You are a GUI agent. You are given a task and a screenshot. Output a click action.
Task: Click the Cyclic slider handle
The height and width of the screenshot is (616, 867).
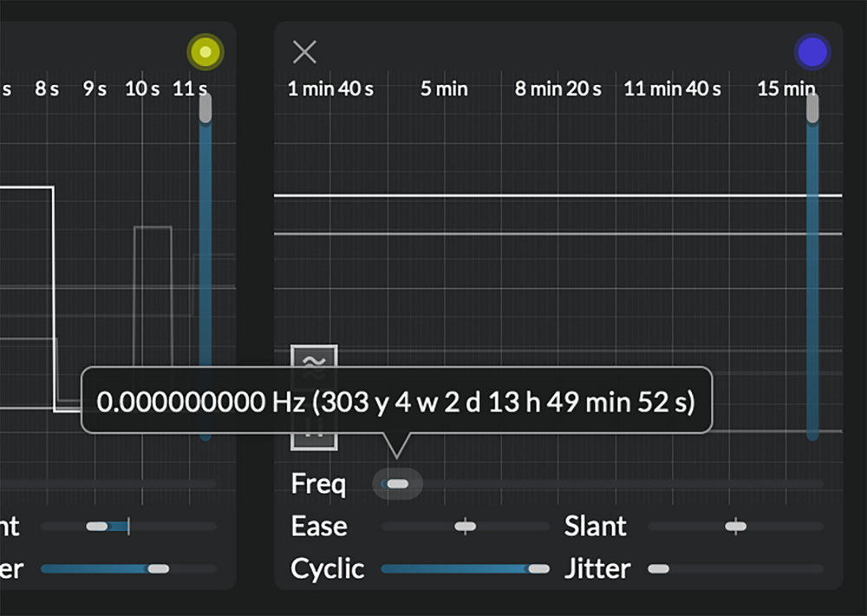[538, 569]
